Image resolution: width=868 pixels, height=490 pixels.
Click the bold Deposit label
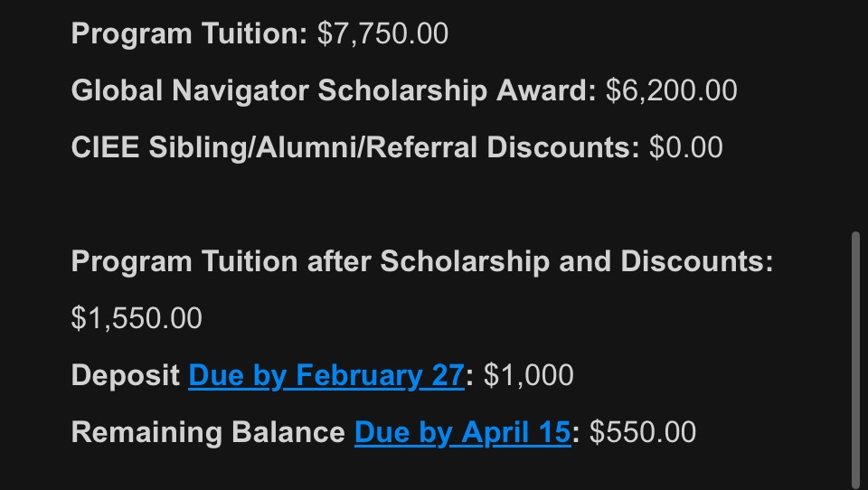pyautogui.click(x=125, y=375)
